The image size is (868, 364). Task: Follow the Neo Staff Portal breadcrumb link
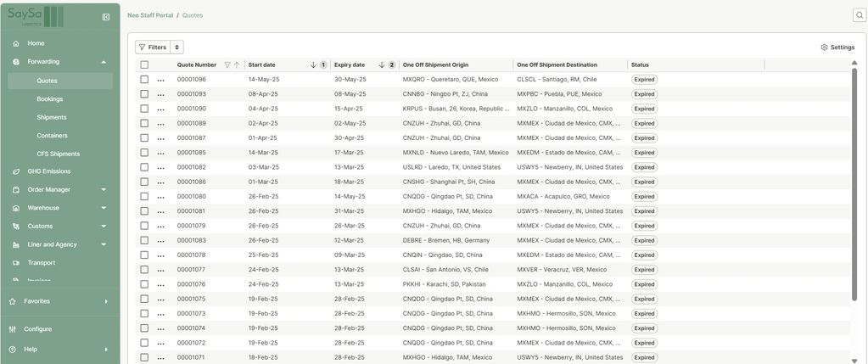(149, 15)
